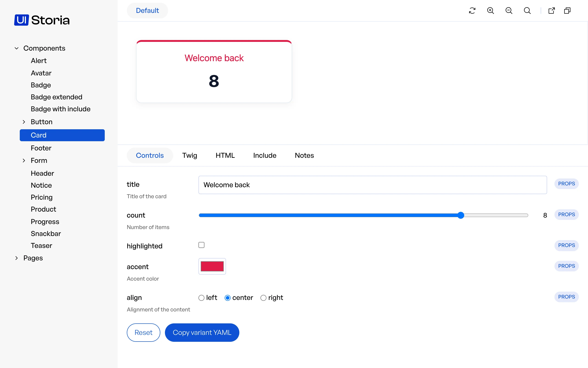
Task: Click the copy link icon
Action: pyautogui.click(x=567, y=11)
